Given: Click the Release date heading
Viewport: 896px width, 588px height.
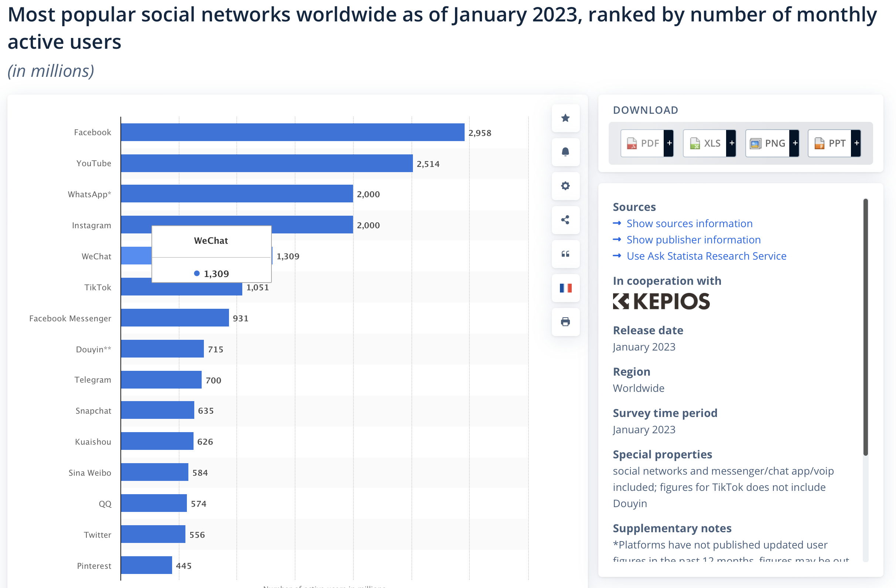Looking at the screenshot, I should point(648,330).
